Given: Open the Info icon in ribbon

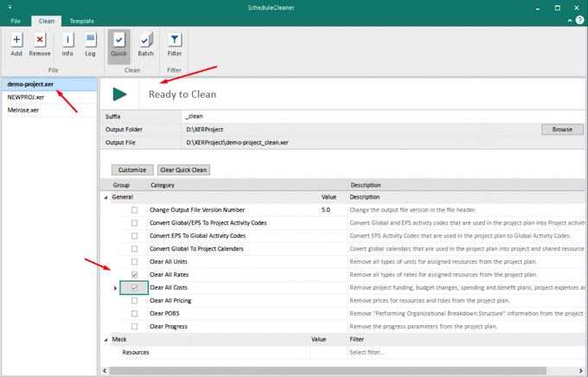Looking at the screenshot, I should point(67,40).
